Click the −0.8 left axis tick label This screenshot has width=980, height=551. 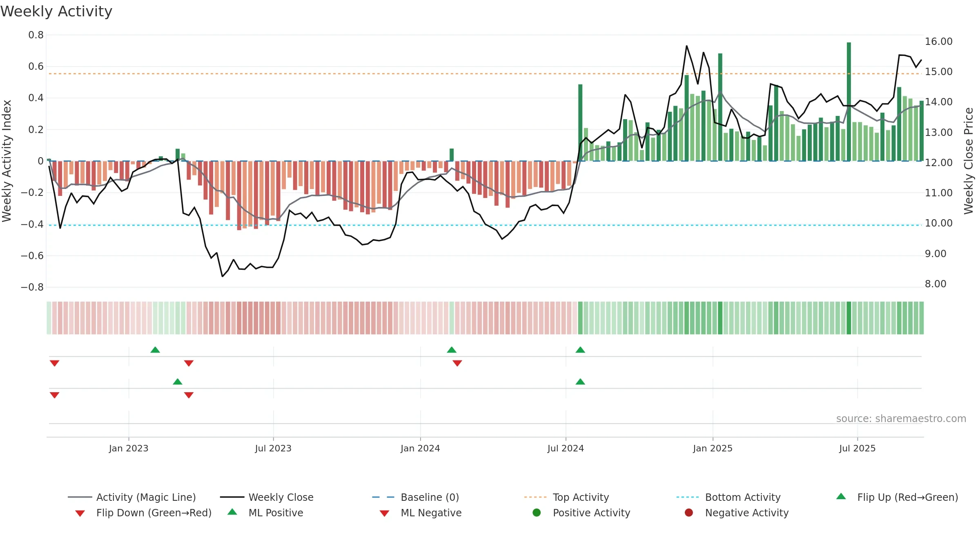(32, 287)
